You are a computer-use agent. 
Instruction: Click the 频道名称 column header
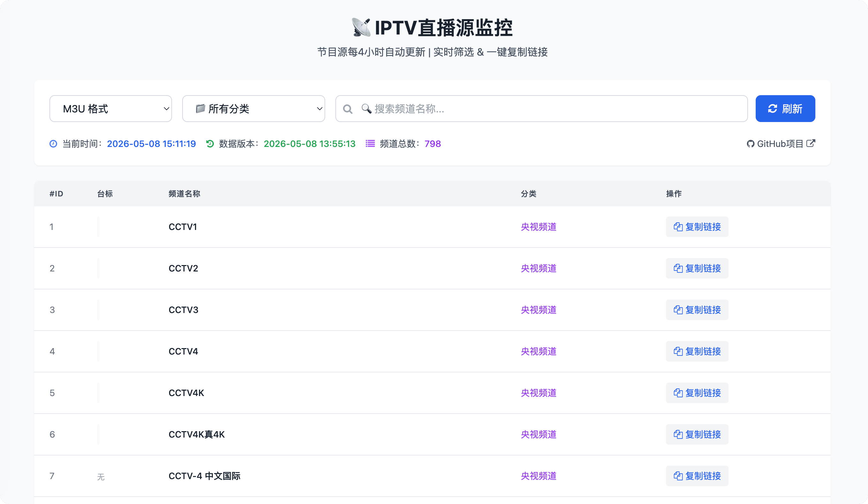pyautogui.click(x=184, y=194)
